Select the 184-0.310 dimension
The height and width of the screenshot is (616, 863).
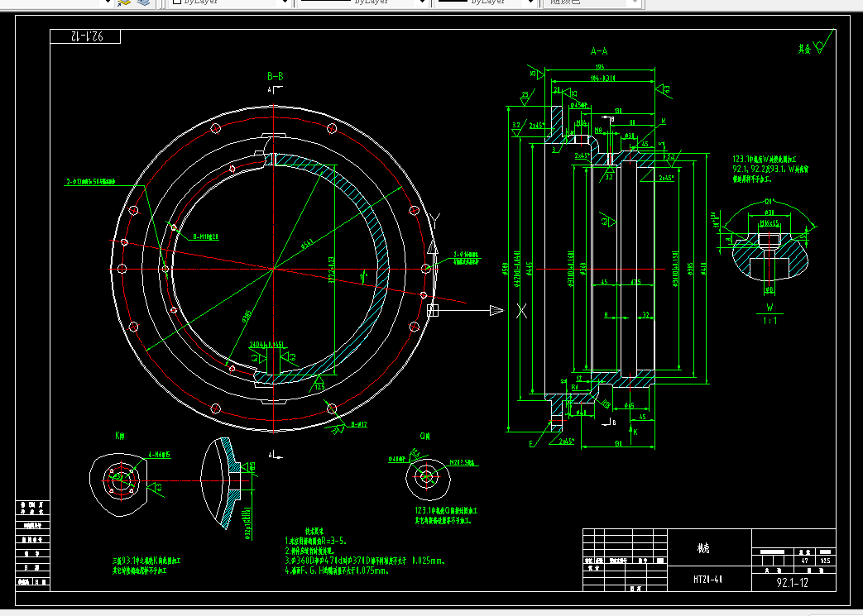602,79
